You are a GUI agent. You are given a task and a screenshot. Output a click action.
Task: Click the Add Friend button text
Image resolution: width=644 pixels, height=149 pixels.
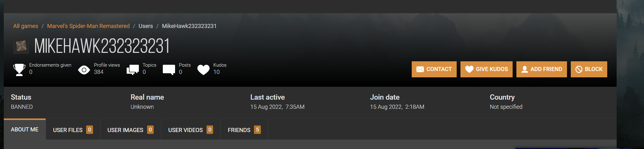click(x=546, y=69)
